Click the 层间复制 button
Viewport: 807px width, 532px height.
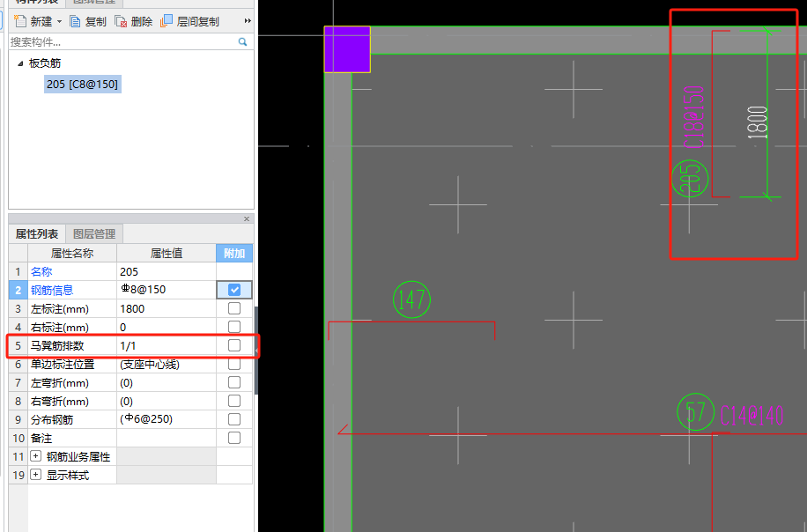[190, 22]
